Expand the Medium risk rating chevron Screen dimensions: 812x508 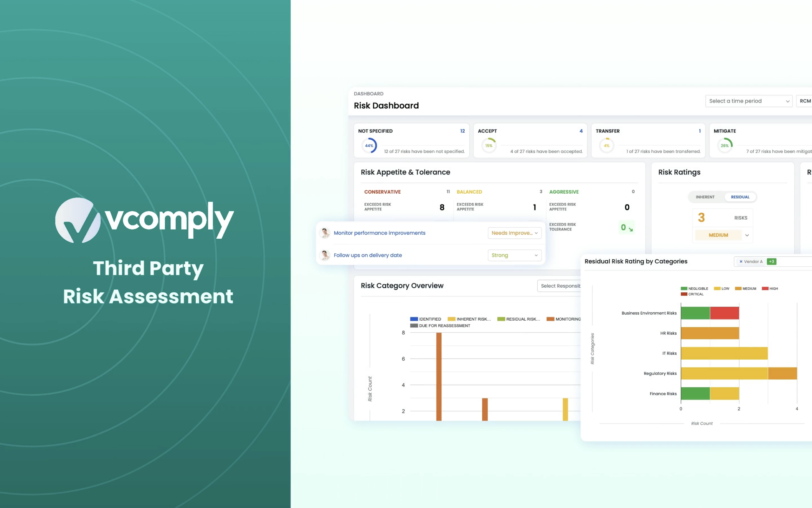point(747,235)
